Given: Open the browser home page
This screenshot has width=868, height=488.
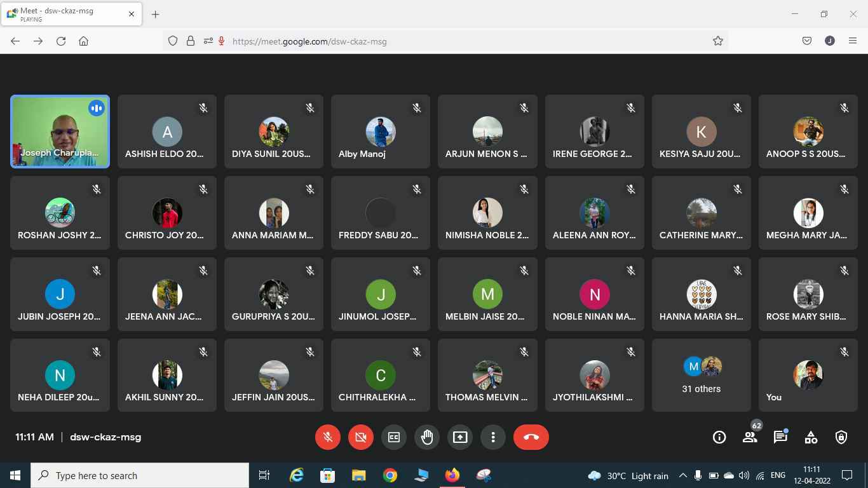Looking at the screenshot, I should point(83,41).
